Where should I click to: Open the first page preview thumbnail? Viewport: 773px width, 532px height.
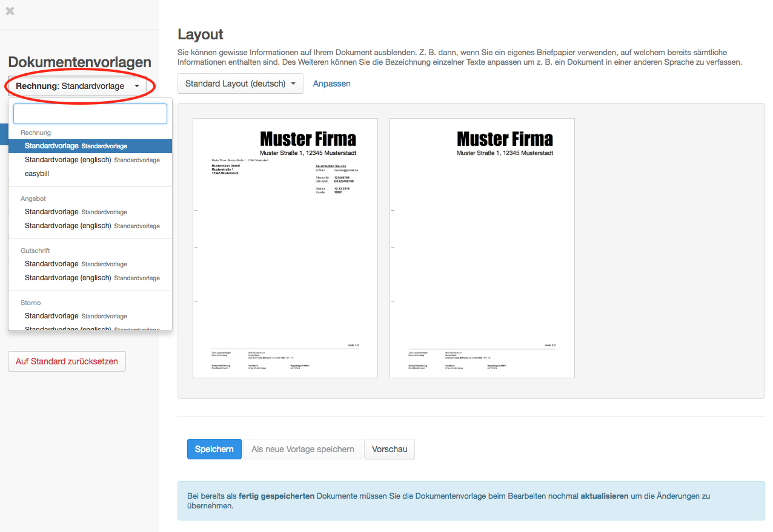coord(285,248)
